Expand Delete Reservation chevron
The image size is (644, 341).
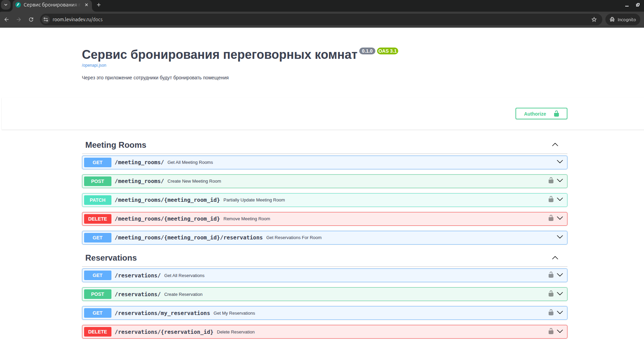point(560,331)
